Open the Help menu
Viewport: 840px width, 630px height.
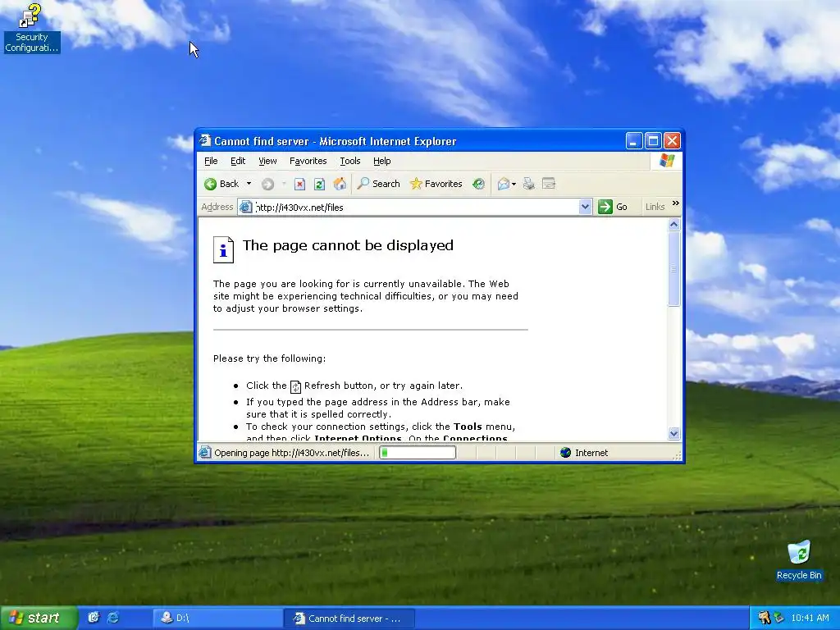382,161
